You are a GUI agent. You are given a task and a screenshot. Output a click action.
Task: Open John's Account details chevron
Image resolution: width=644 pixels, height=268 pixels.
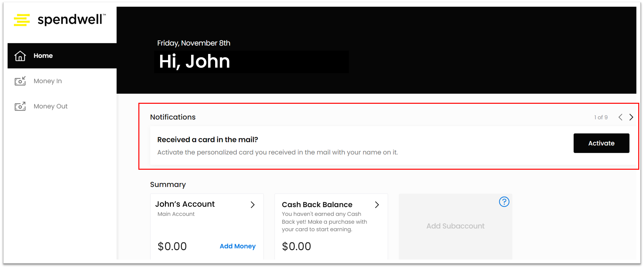pyautogui.click(x=253, y=205)
